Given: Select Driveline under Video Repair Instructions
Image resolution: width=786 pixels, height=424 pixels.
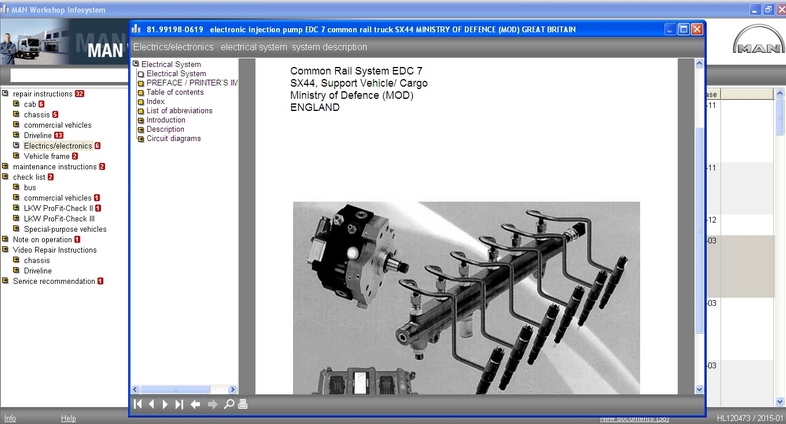Looking at the screenshot, I should pos(38,271).
